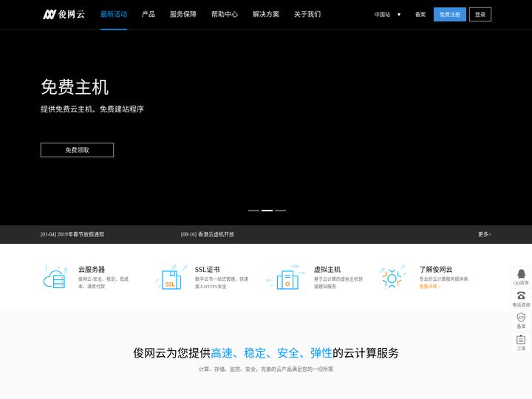Click the 云服务器 cloud server icon
Image resolution: width=532 pixels, height=399 pixels.
(x=55, y=277)
